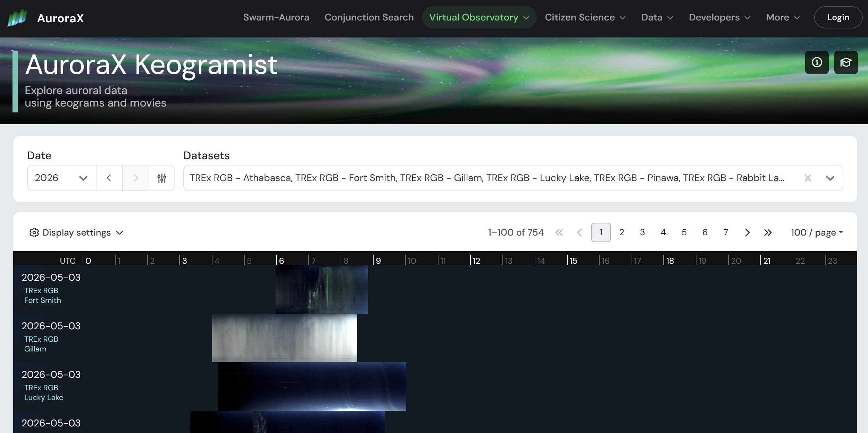Open 100 / page size dropdown
Screen dimensions: 868x433
(817, 232)
